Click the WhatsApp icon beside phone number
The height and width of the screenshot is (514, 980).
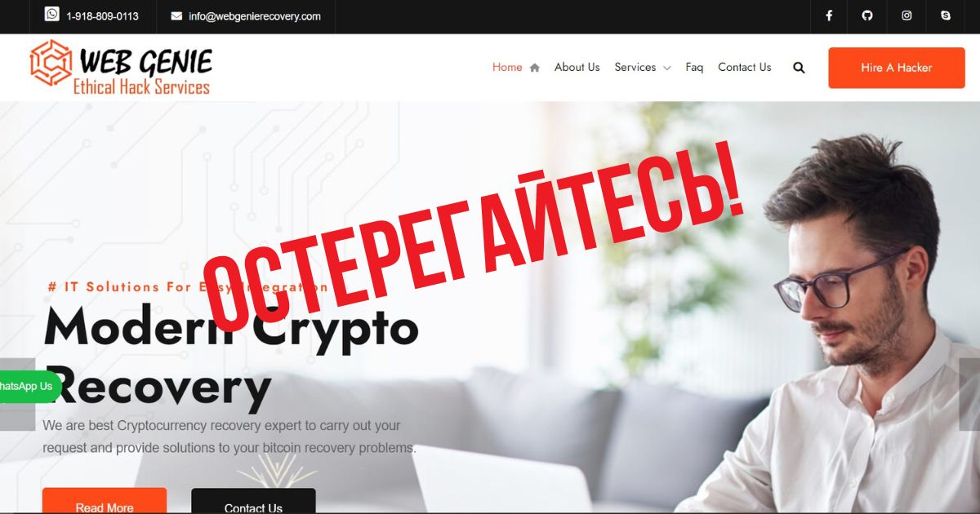point(51,14)
